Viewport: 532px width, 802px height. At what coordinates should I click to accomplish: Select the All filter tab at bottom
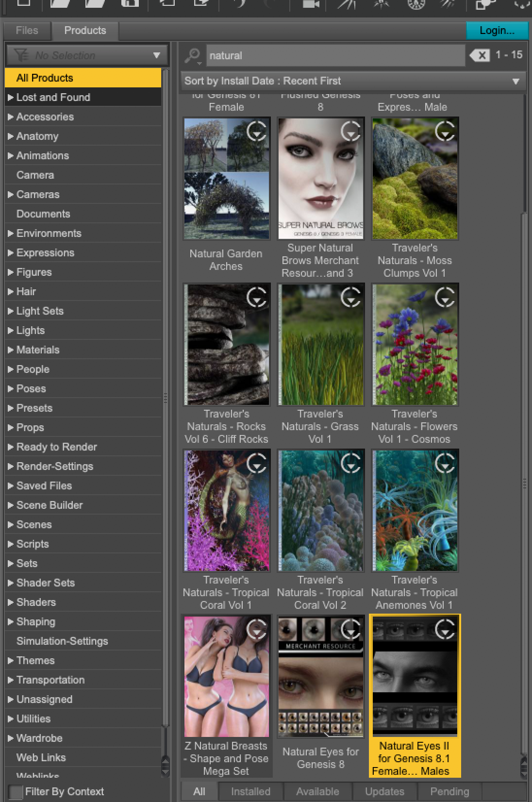click(199, 791)
